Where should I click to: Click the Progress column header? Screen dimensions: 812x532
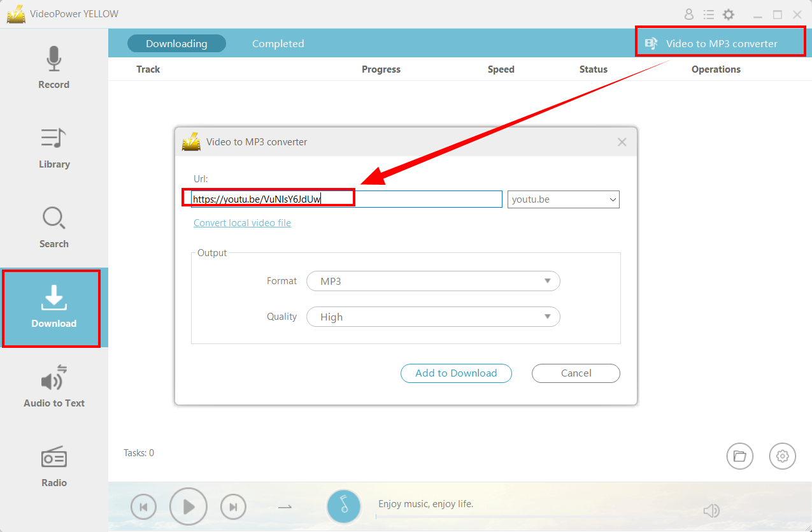click(381, 69)
